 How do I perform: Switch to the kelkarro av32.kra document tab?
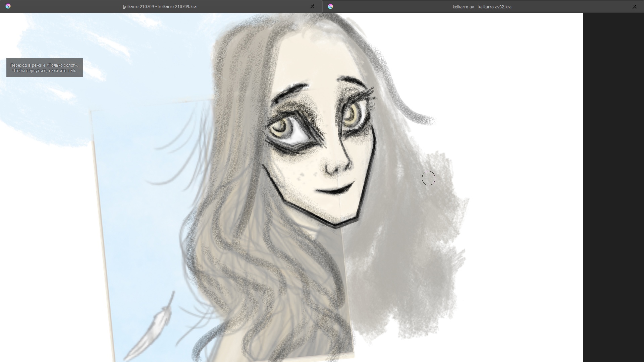click(482, 7)
